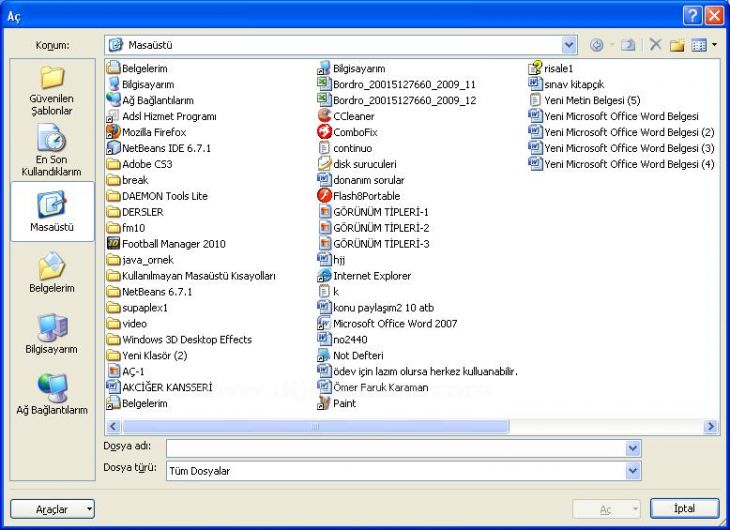Select the DERSLER folder

point(135,212)
